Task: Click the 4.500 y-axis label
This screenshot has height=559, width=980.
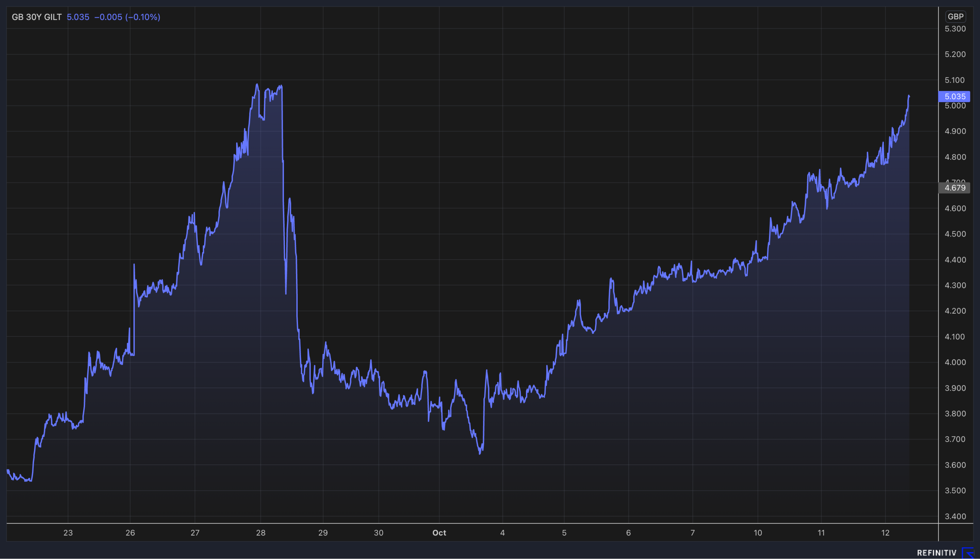Action: (x=955, y=234)
